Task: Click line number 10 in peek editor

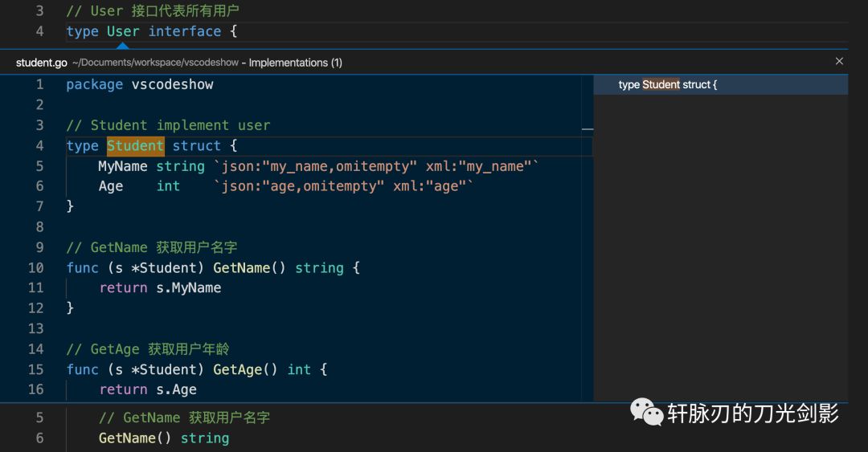Action: (x=36, y=268)
